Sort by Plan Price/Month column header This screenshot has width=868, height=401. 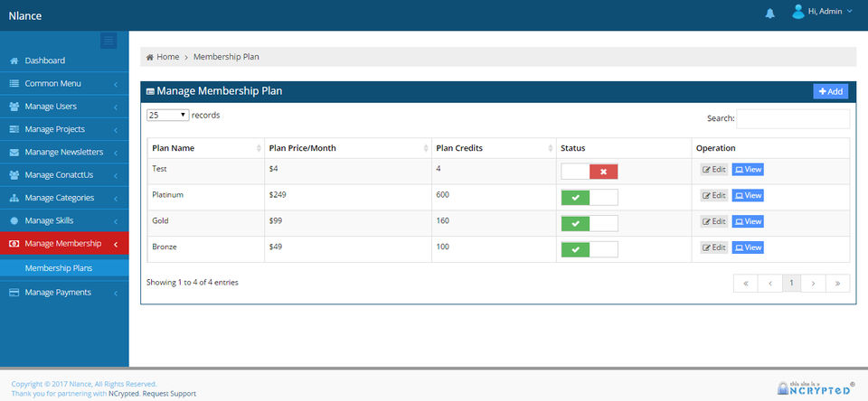pos(347,148)
